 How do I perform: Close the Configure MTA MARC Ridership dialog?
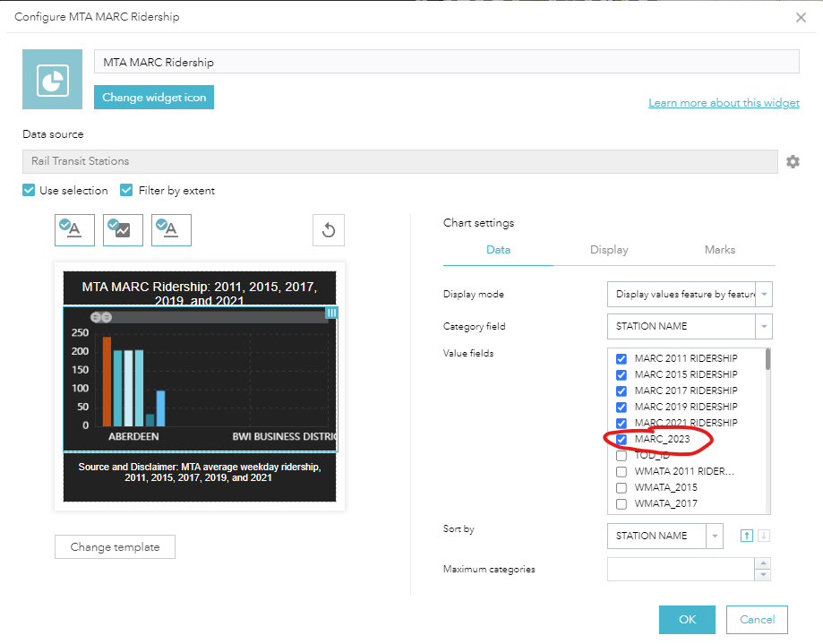pyautogui.click(x=801, y=18)
